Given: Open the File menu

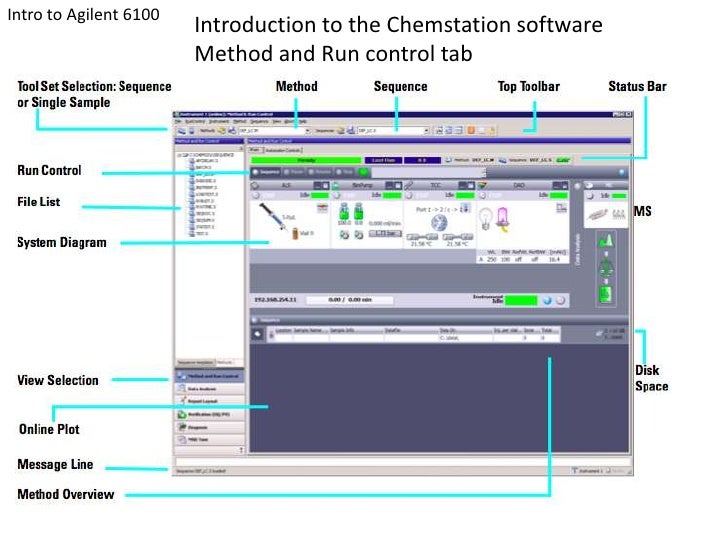Looking at the screenshot, I should pyautogui.click(x=178, y=121).
